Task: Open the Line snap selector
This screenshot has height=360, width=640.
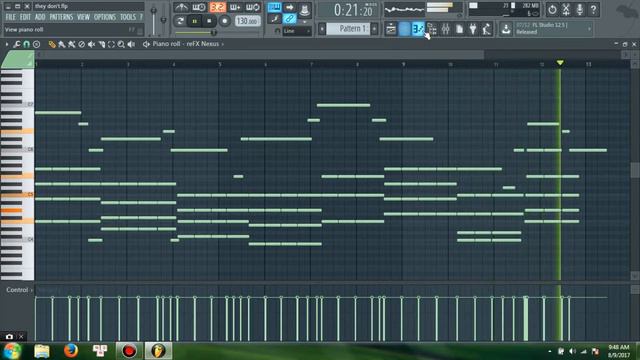Action: point(296,31)
